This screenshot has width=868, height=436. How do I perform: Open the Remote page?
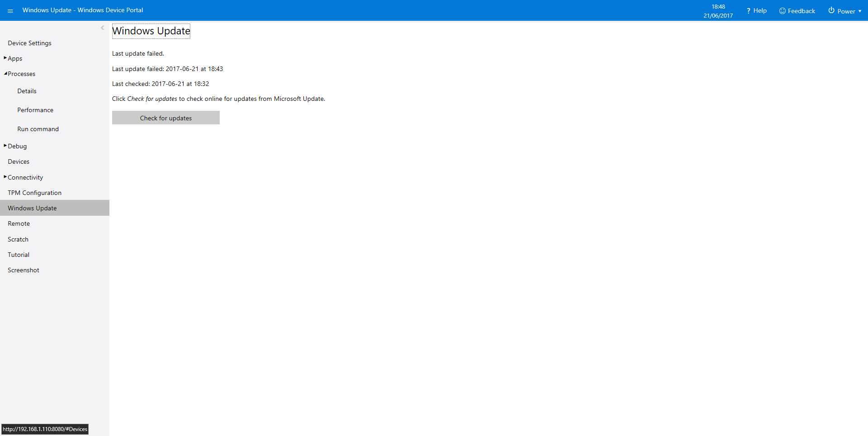coord(19,223)
